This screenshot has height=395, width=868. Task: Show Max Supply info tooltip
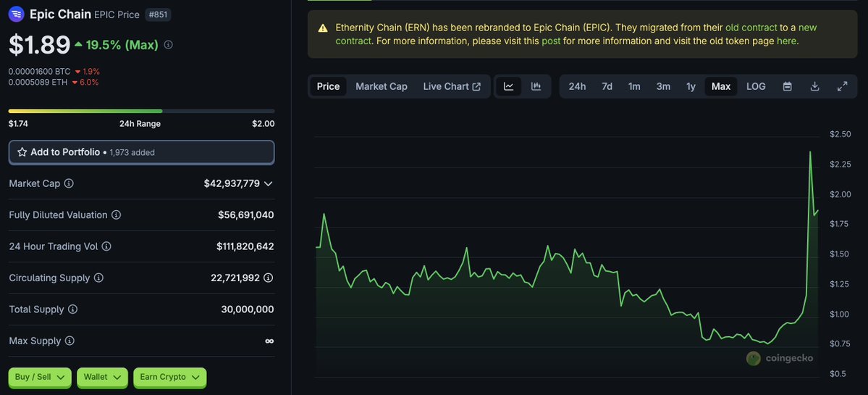pos(69,341)
